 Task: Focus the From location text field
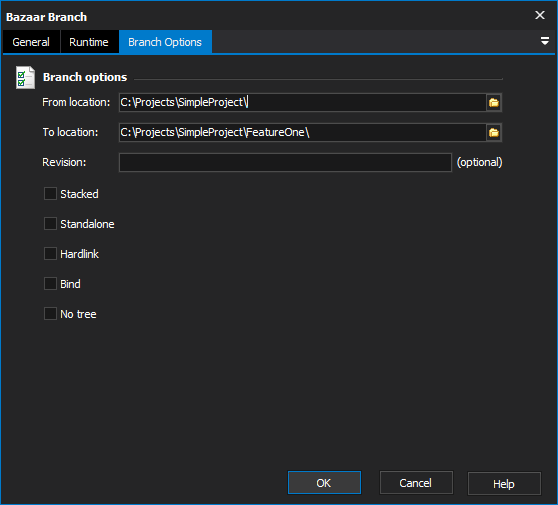[303, 102]
